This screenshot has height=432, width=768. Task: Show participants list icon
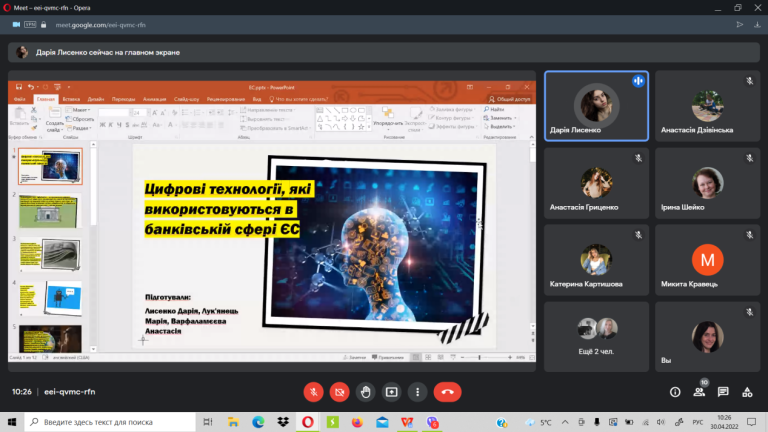pyautogui.click(x=699, y=392)
